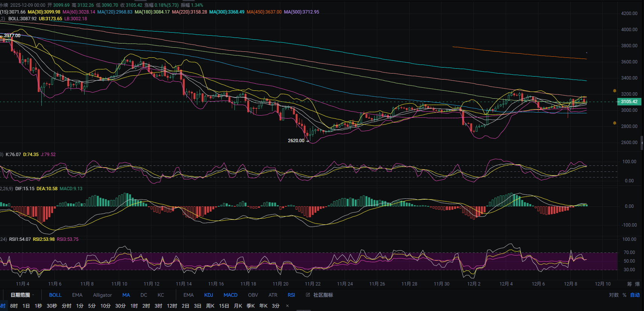Enable the OBV sub-indicator
644x311 pixels.
point(253,295)
